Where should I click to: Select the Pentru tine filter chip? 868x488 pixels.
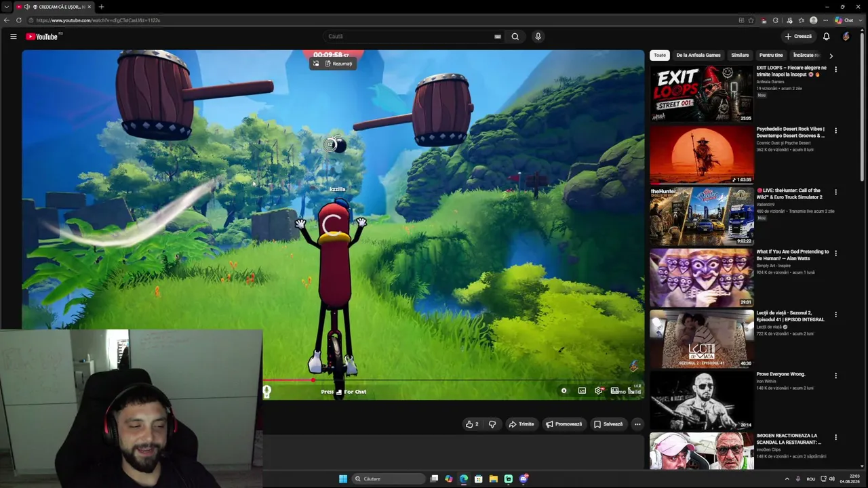pos(771,56)
